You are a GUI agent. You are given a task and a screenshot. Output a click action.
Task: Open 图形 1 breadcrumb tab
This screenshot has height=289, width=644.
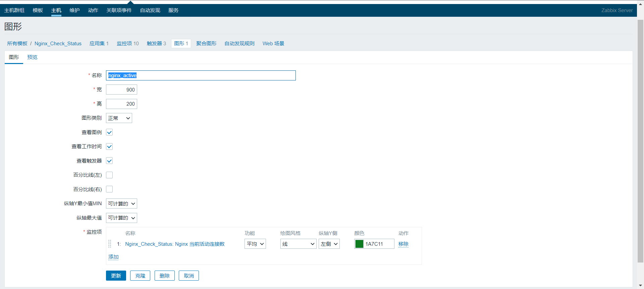(181, 44)
